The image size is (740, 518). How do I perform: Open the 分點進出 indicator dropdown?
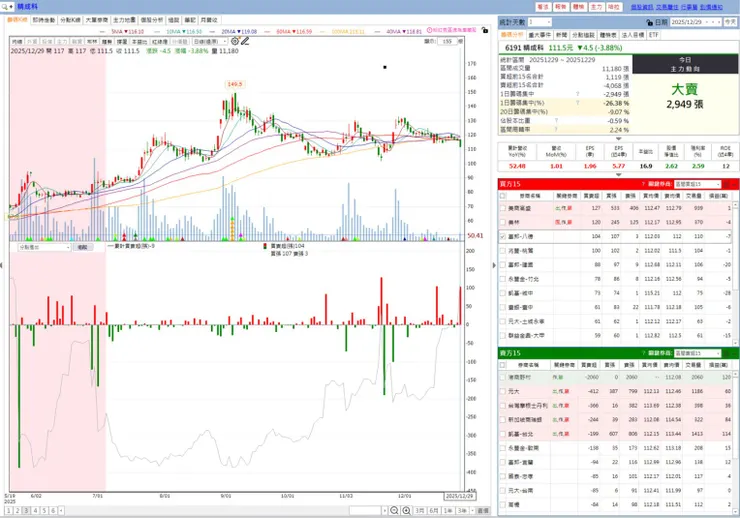click(x=44, y=247)
